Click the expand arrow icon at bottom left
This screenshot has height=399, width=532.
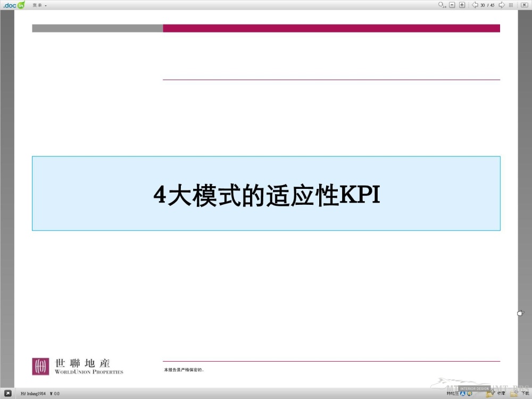[x=8, y=394]
